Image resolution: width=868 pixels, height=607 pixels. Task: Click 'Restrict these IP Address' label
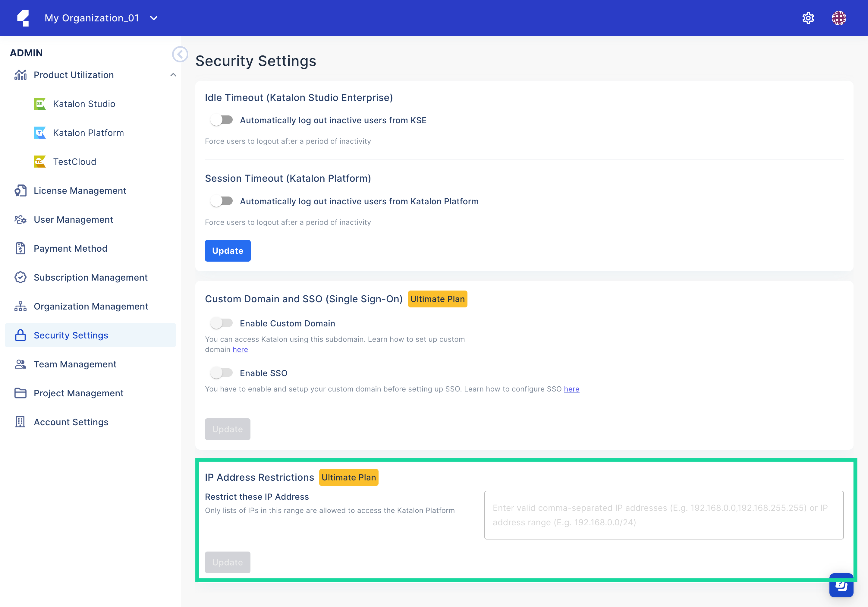257,497
